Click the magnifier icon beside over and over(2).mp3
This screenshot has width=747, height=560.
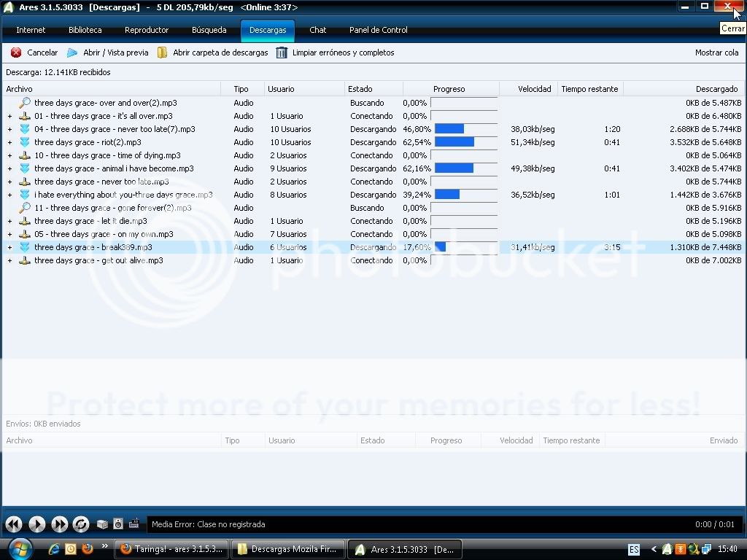(x=24, y=103)
